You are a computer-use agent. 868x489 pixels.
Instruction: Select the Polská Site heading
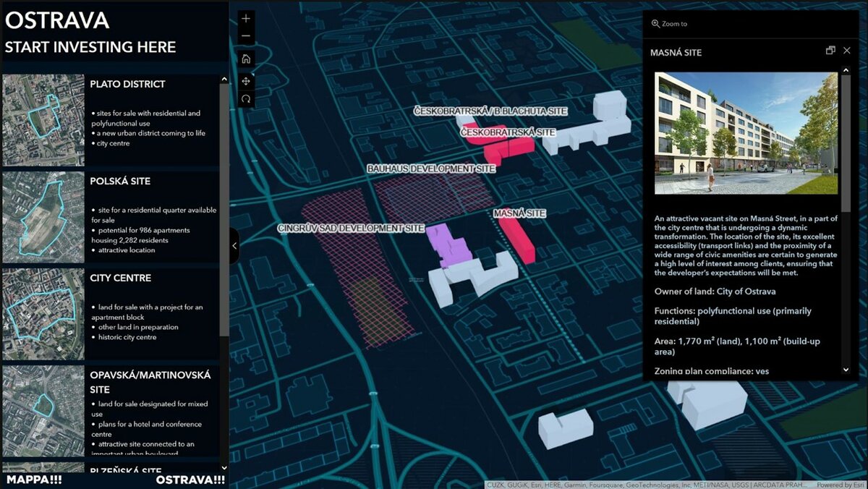pyautogui.click(x=120, y=181)
